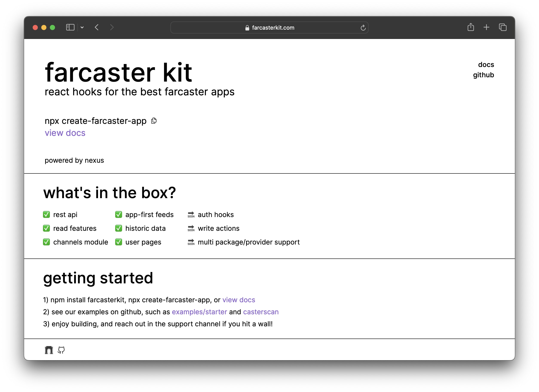Click the green check beside rest api
539x392 pixels.
pos(47,215)
